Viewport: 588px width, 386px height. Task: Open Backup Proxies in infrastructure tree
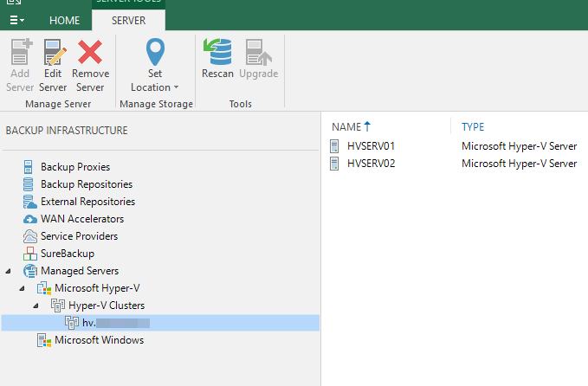[x=75, y=167]
